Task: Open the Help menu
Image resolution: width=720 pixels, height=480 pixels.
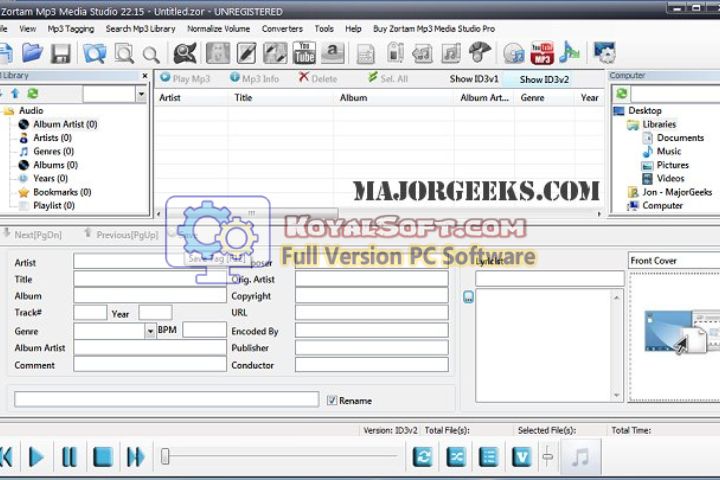Action: (x=353, y=28)
